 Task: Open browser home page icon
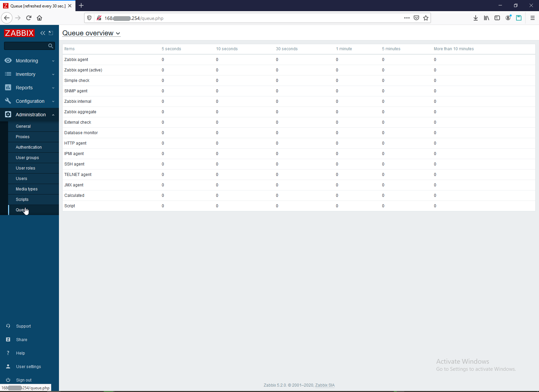(39, 18)
